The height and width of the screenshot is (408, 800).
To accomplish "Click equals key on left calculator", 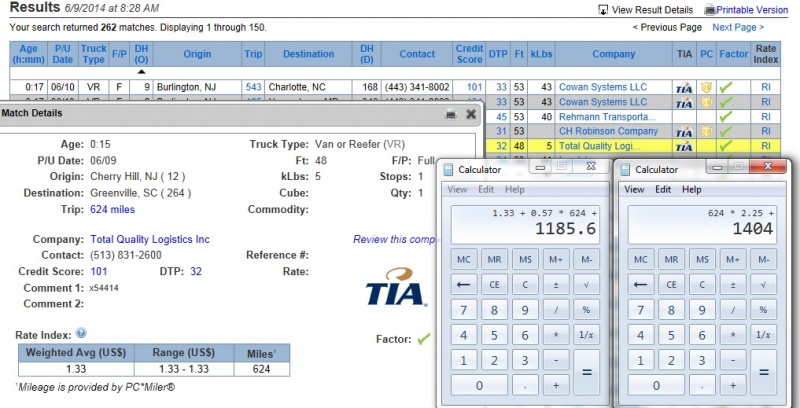I will click(x=586, y=372).
